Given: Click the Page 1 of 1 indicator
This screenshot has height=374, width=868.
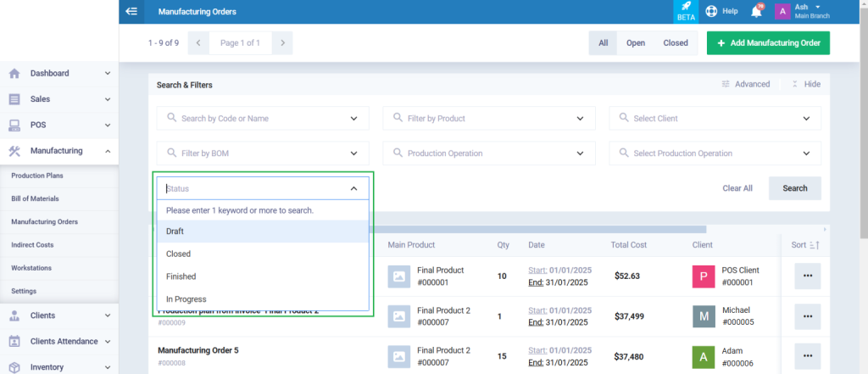Looking at the screenshot, I should 240,42.
